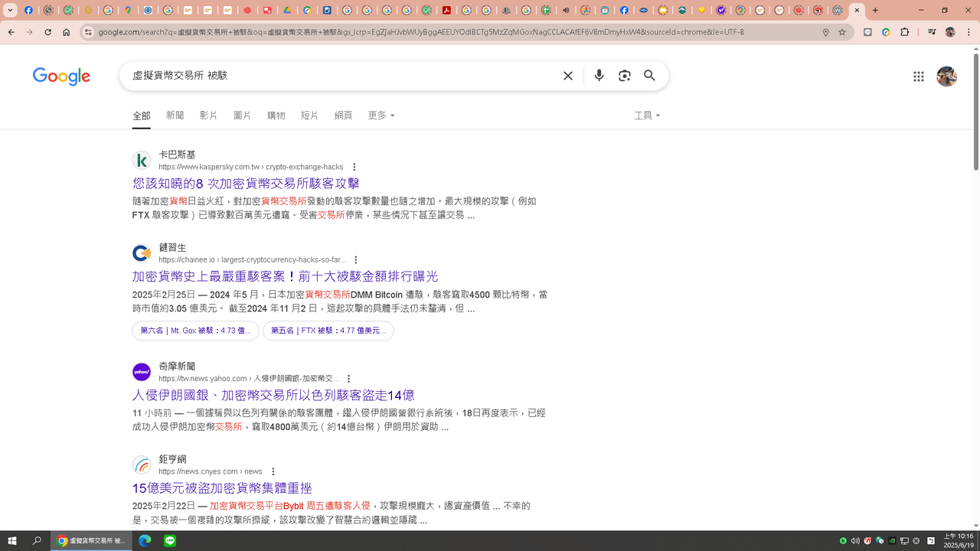Open Google Lens image search

[x=625, y=76]
